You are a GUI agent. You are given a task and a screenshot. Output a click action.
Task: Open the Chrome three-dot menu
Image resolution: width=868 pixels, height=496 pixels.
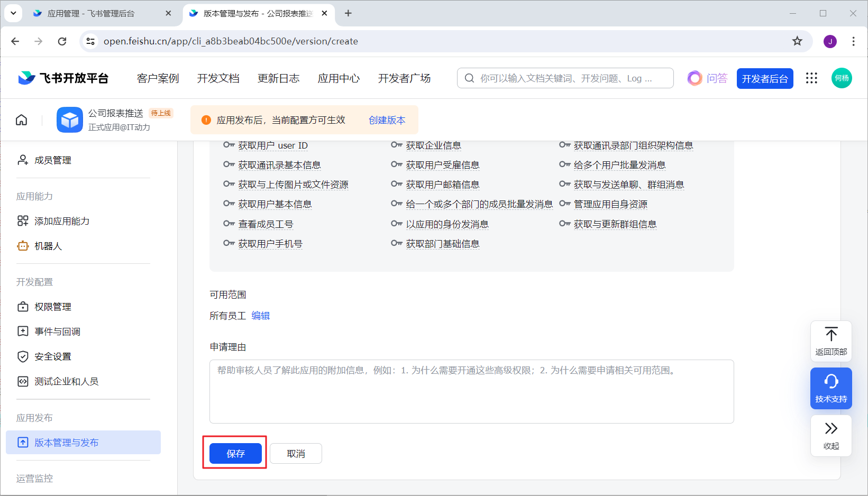[x=853, y=41]
